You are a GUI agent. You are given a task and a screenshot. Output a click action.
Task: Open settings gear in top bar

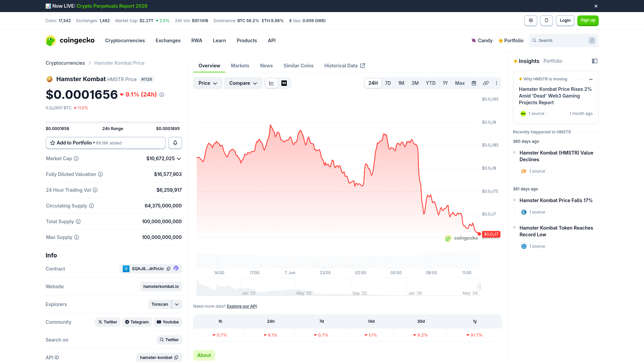tap(531, 20)
